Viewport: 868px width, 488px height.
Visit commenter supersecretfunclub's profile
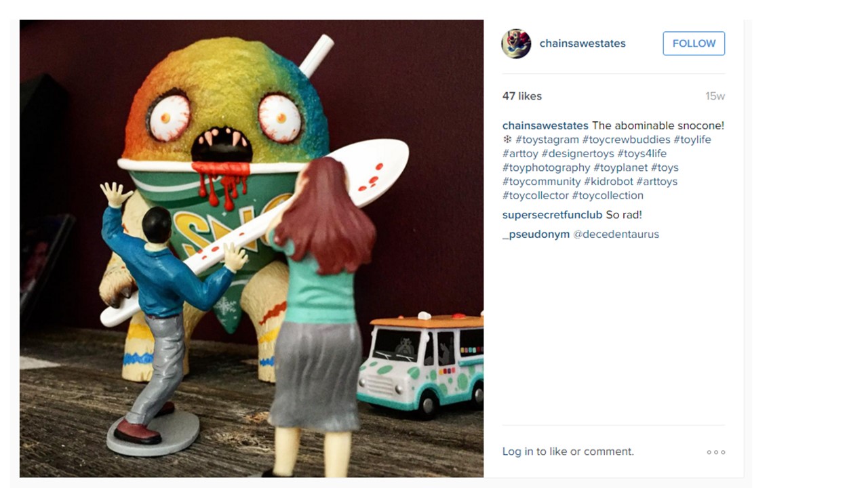pyautogui.click(x=553, y=215)
